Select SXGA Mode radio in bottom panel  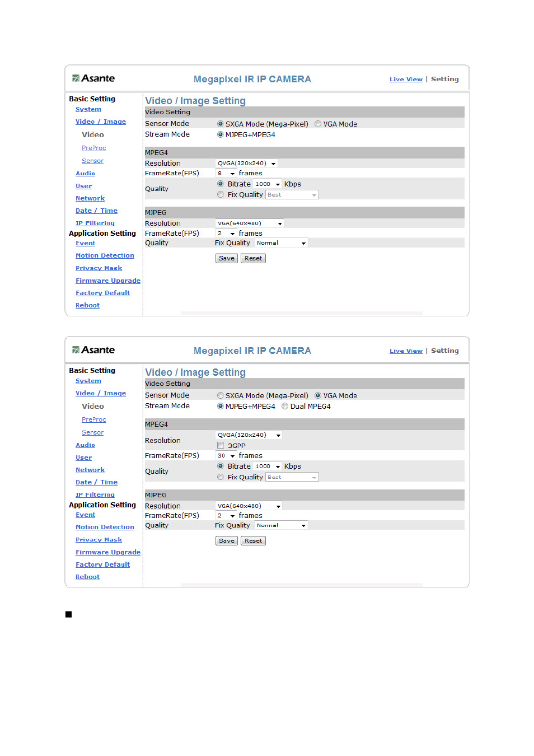(221, 395)
